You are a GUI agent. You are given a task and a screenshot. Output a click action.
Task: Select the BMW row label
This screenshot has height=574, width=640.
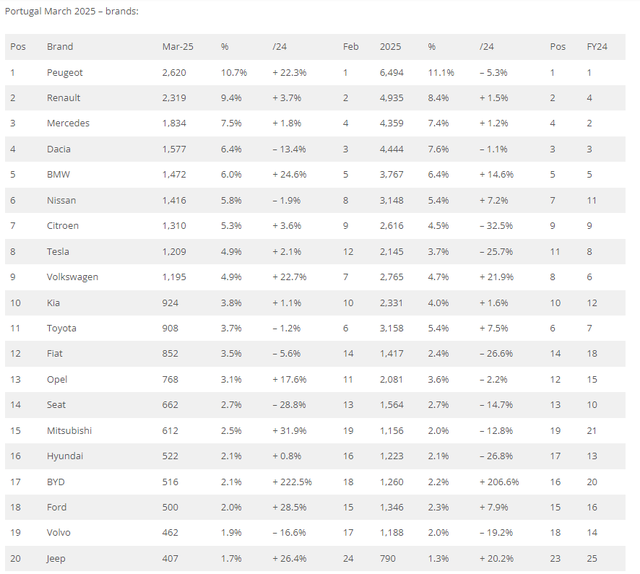point(58,175)
